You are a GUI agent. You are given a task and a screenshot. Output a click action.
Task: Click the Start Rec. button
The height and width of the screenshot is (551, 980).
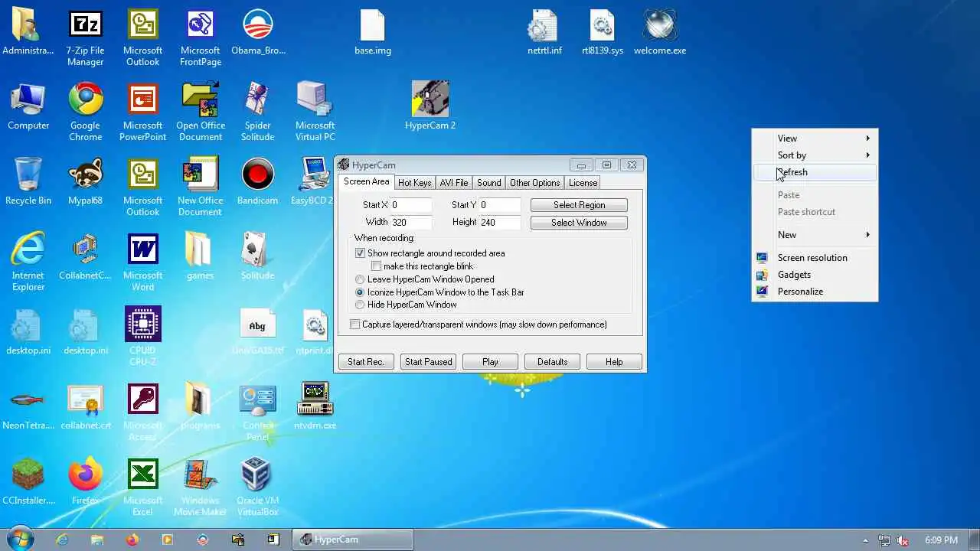tap(366, 362)
